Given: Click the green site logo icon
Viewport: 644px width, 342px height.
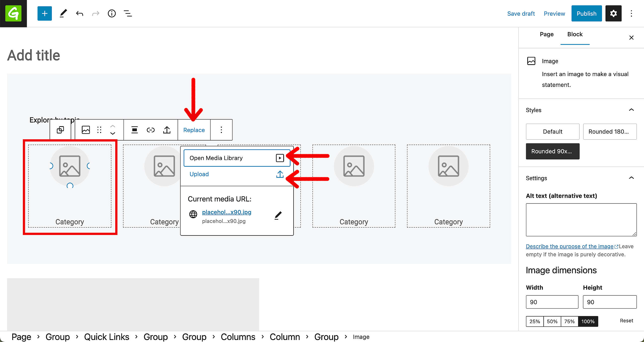Looking at the screenshot, I should (13, 13).
